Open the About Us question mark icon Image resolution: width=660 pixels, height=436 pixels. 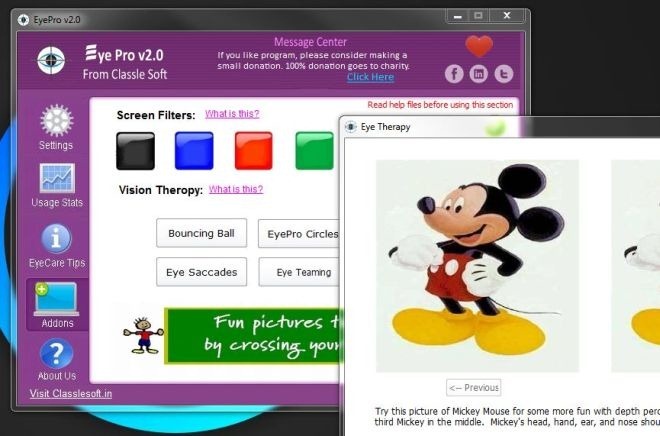tap(56, 354)
